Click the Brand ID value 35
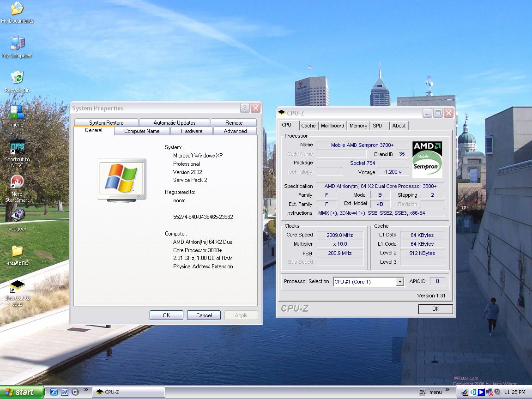Image resolution: width=532 pixels, height=399 pixels. point(402,154)
